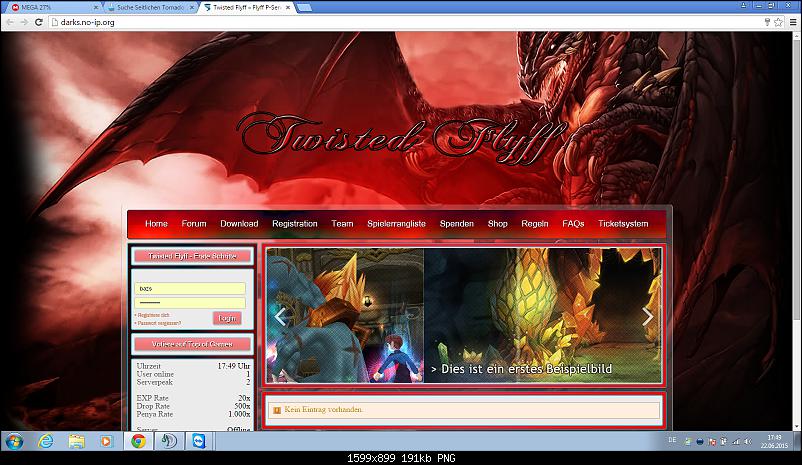Click the key icon in the address bar
The image size is (802, 465).
click(767, 22)
